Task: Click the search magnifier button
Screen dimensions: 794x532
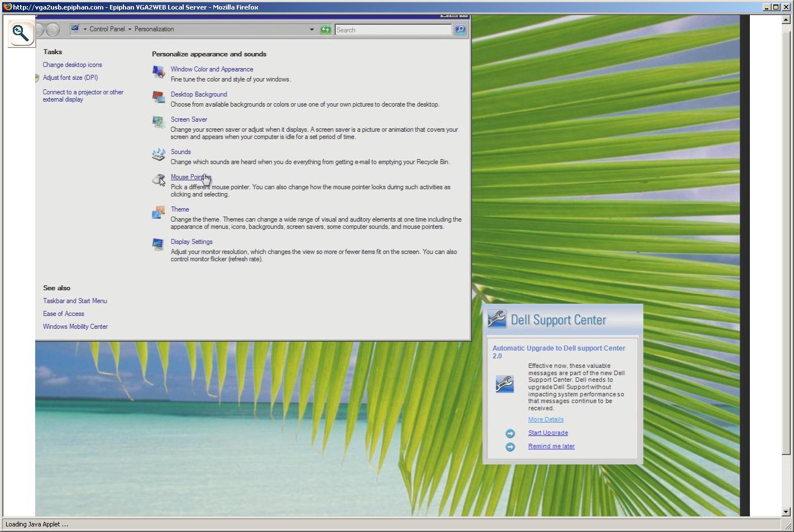Action: (x=460, y=30)
